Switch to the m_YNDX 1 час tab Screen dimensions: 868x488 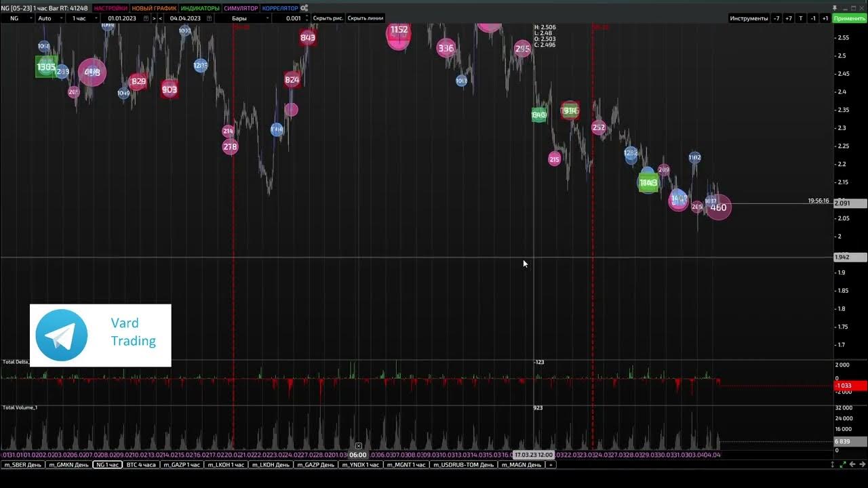(360, 465)
